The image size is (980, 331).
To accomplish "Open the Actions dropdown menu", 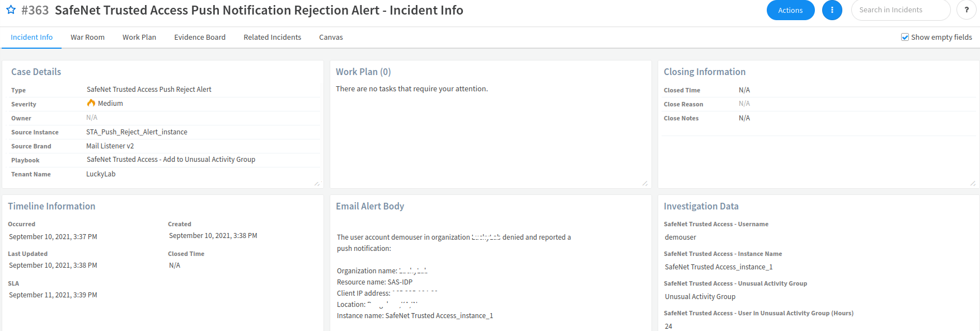I will tap(790, 10).
